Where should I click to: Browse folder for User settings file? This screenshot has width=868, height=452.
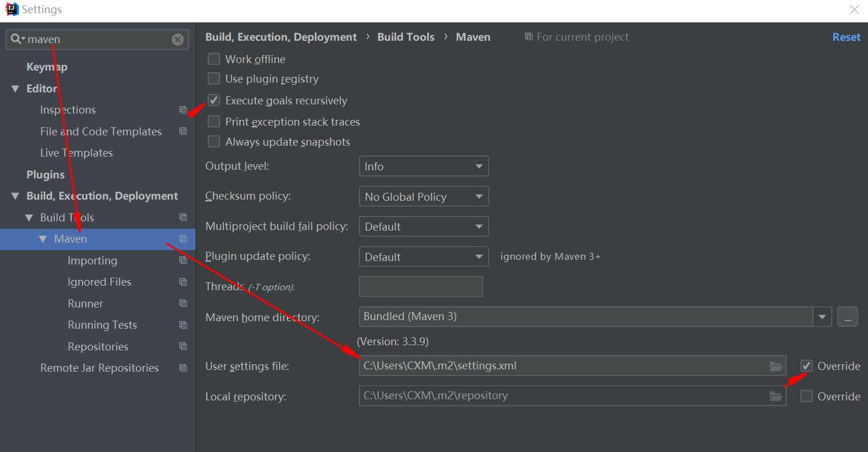click(775, 366)
